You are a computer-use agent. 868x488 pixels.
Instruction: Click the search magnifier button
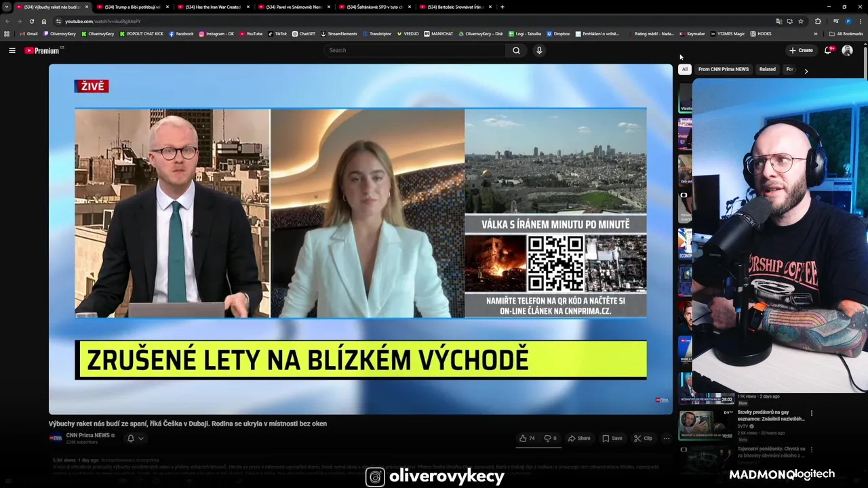tap(516, 50)
